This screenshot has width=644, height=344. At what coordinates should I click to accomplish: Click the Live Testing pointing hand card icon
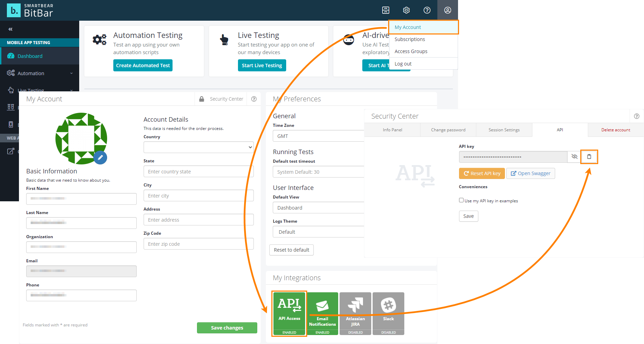224,40
